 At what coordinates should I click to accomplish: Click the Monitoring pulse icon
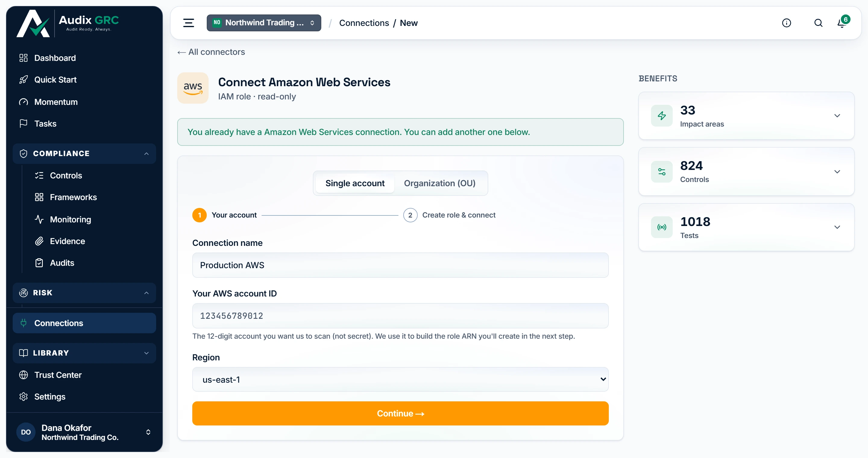39,220
